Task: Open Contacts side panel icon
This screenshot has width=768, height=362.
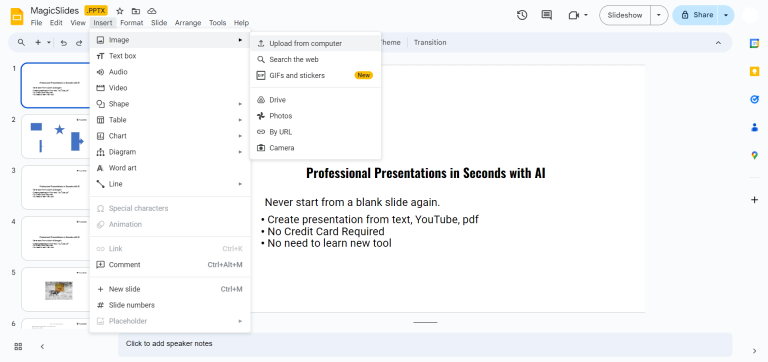Action: pyautogui.click(x=754, y=127)
